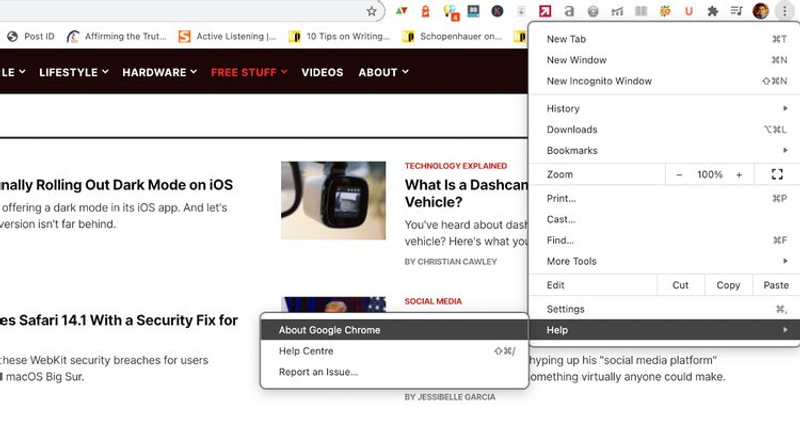Click the SOCIAL MEDIA category label
This screenshot has height=423, width=800.
[x=433, y=301]
